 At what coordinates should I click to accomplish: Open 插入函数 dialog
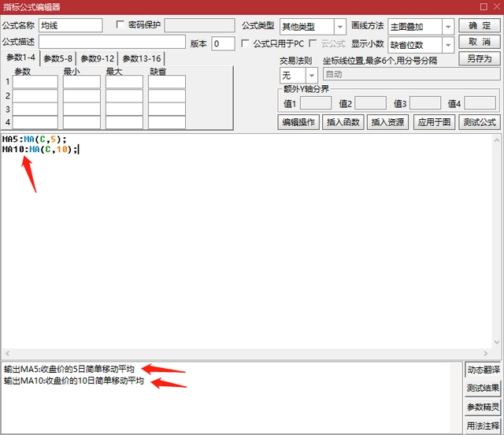tap(343, 122)
